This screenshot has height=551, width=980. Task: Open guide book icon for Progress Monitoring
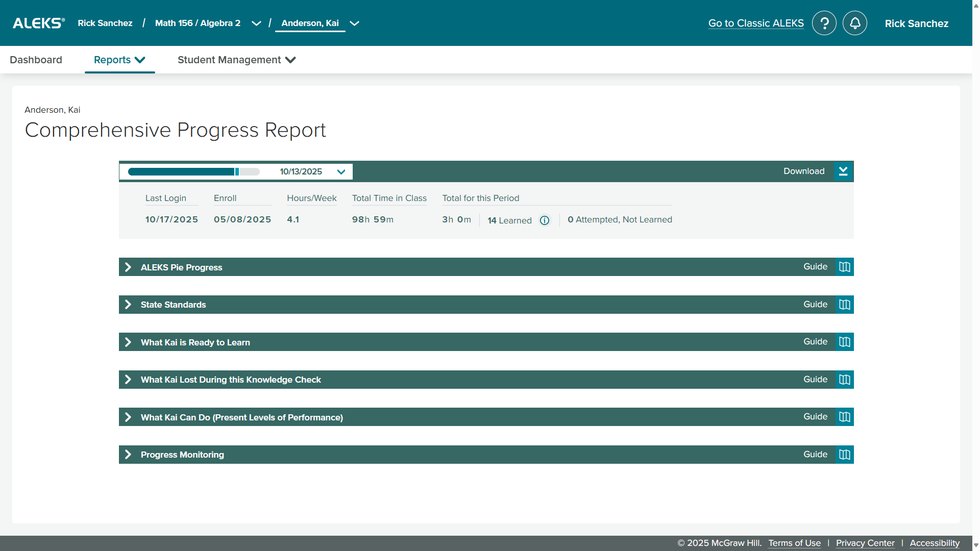click(845, 455)
